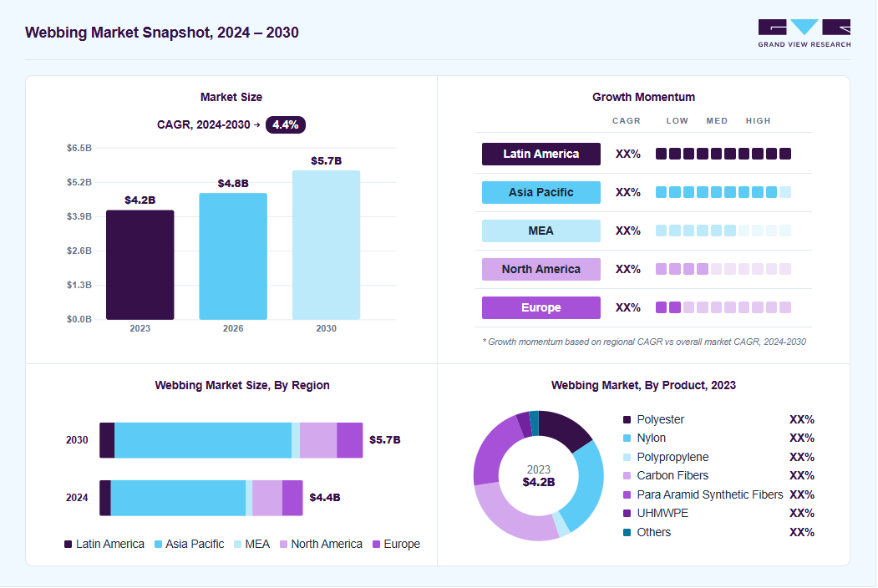Click the $5.7B label above 2030 bar
Viewport: 878px width, 588px height.
pyautogui.click(x=326, y=160)
